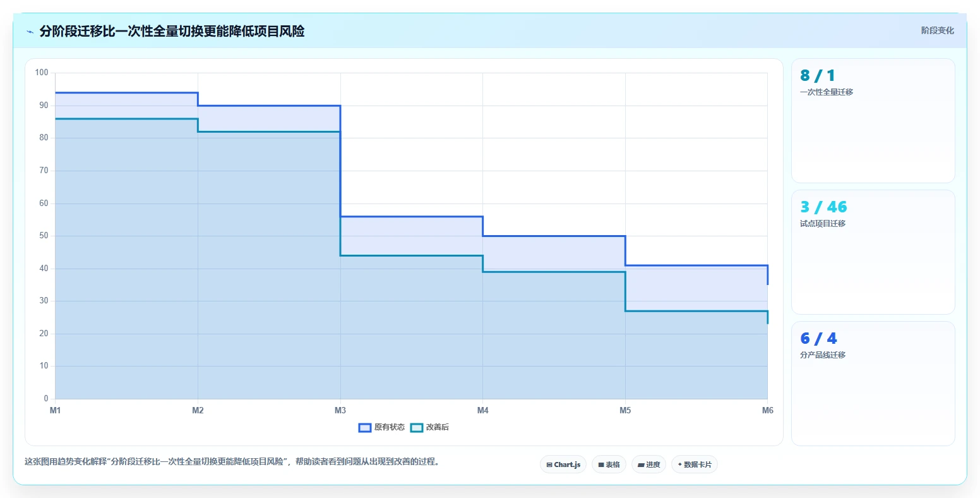Click the M4 axis label
The image size is (980, 498).
pos(483,411)
